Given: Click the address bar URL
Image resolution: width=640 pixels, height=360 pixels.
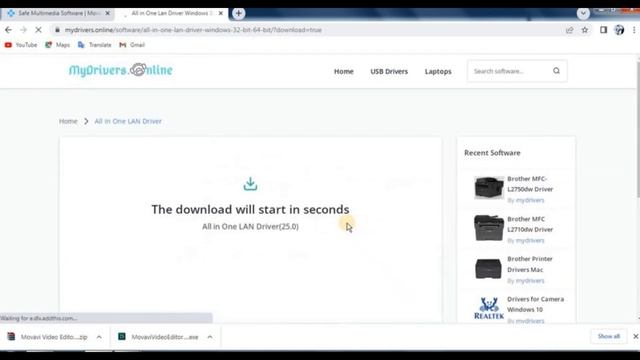Looking at the screenshot, I should tap(193, 30).
